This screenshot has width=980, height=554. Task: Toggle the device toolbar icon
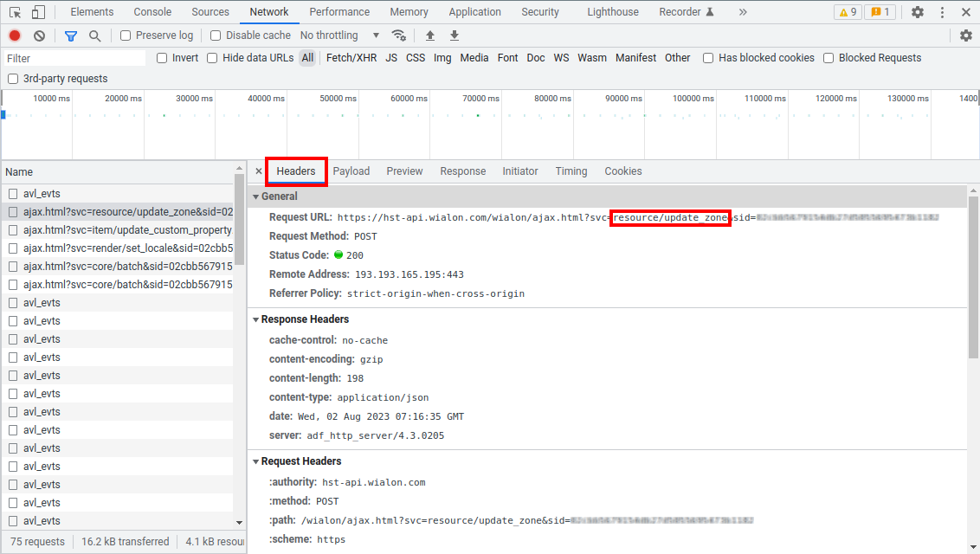coord(38,12)
